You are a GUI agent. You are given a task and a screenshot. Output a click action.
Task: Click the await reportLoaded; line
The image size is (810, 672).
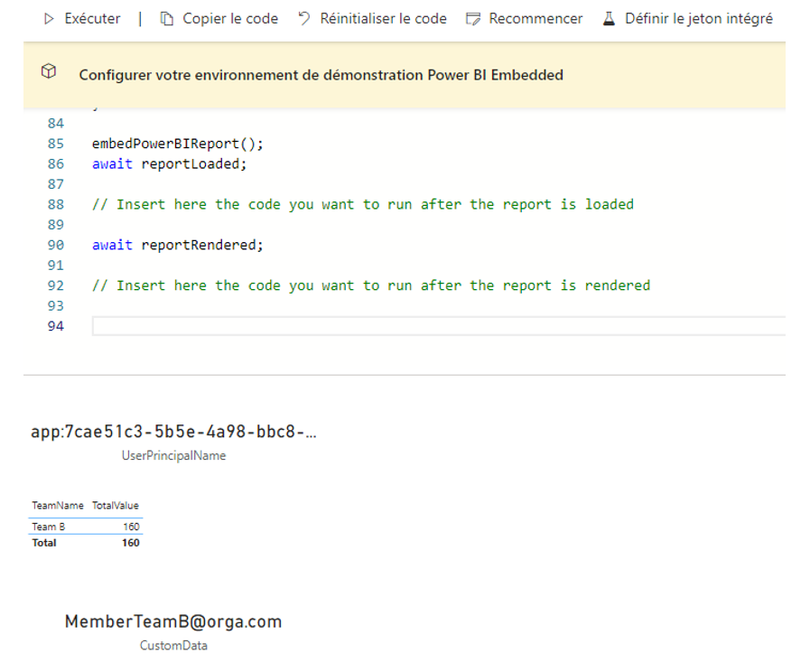(x=170, y=164)
